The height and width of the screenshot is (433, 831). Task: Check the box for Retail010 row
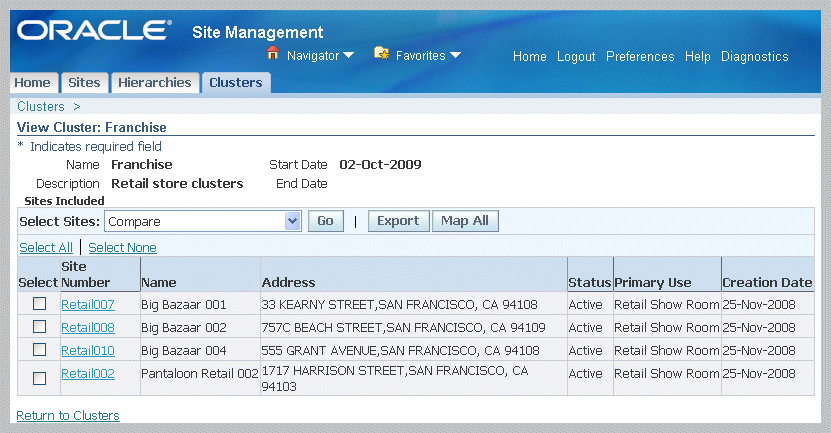39,350
